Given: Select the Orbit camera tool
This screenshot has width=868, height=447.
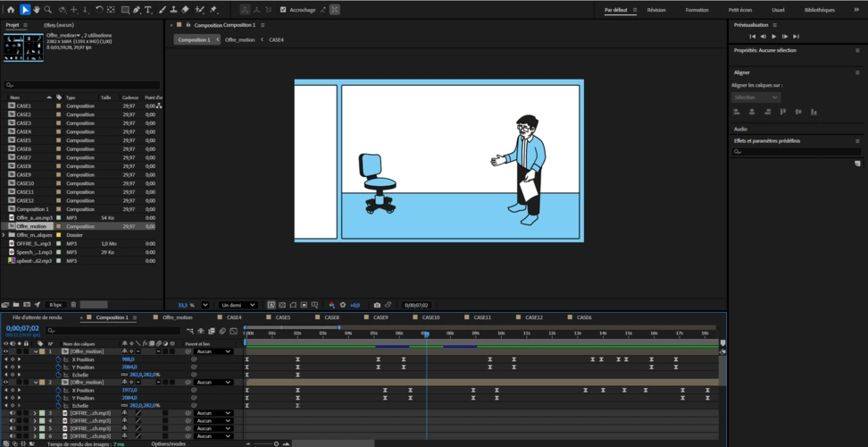Looking at the screenshot, I should click(x=63, y=10).
